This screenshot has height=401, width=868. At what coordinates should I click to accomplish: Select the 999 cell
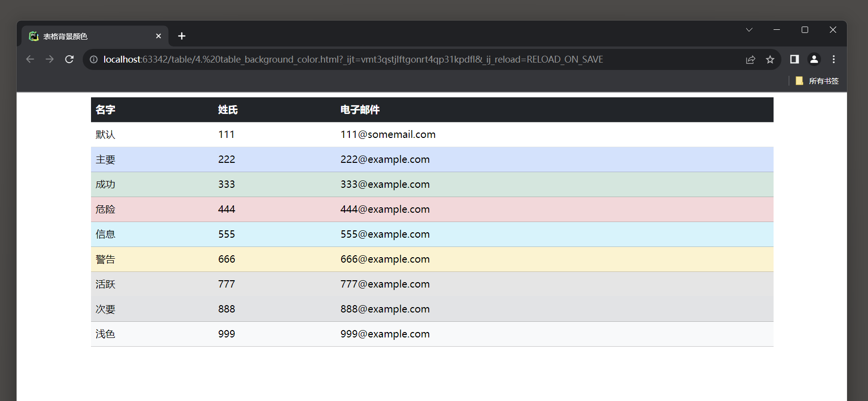click(274, 334)
